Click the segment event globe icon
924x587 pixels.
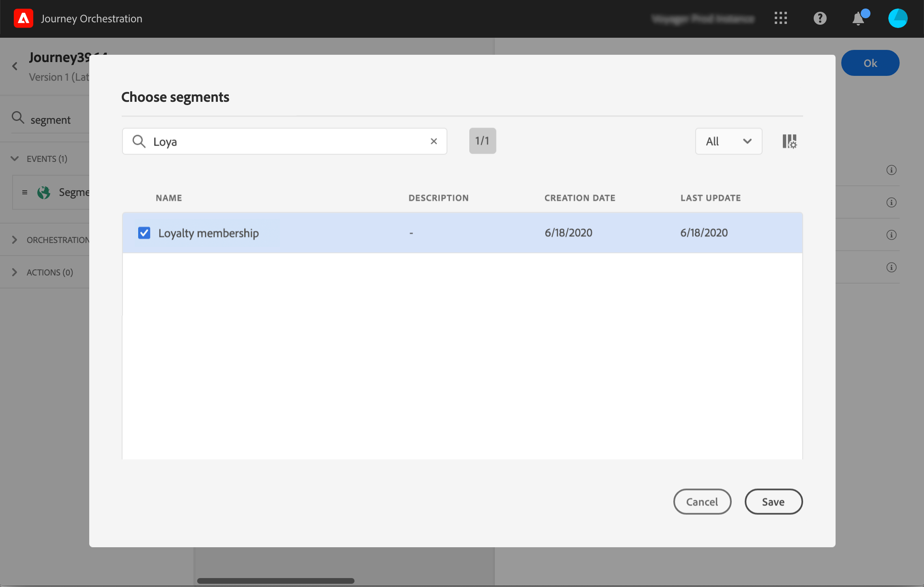[44, 192]
